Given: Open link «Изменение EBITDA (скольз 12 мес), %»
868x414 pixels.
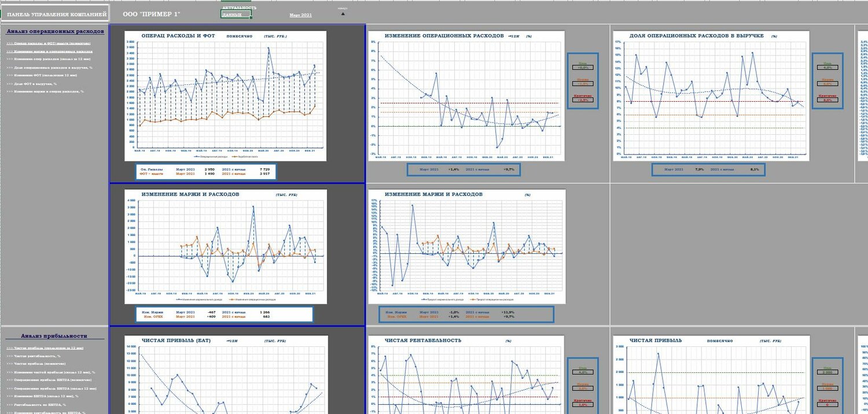Looking at the screenshot, I should coord(42,396).
